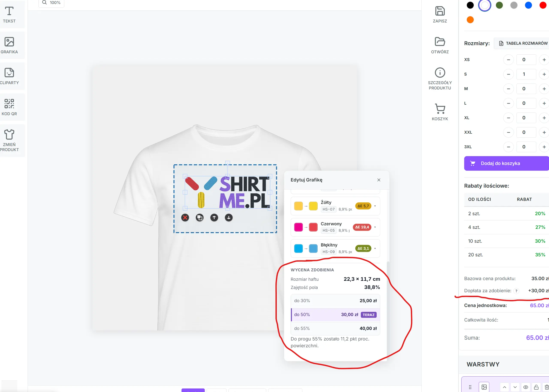Image resolution: width=549 pixels, height=392 pixels.
Task: Open the KOD QR generator
Action: (9, 107)
